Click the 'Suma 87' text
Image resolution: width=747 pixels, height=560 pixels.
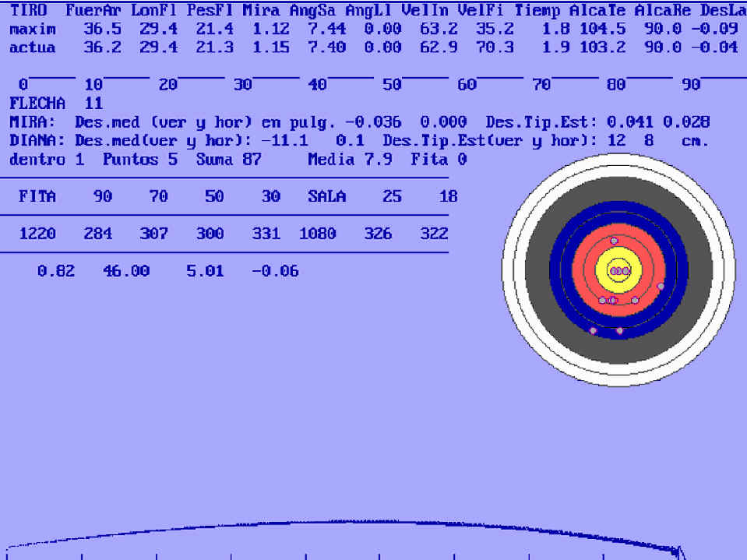coord(229,160)
